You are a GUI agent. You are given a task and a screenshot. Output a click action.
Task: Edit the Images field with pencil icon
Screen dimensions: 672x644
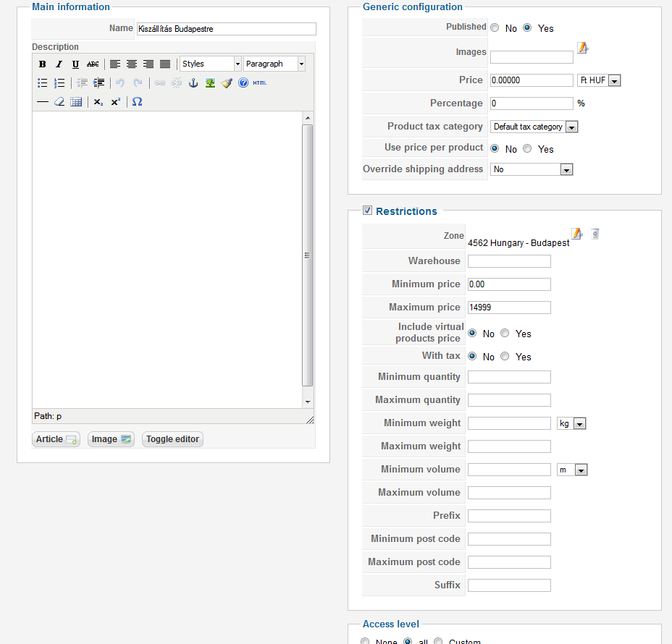[583, 48]
